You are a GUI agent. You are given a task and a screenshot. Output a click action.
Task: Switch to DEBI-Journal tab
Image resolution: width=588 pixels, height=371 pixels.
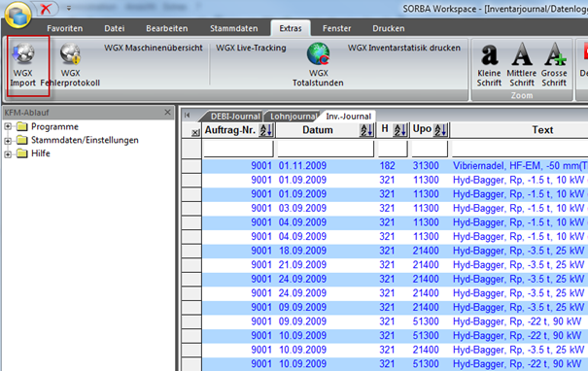coord(235,117)
